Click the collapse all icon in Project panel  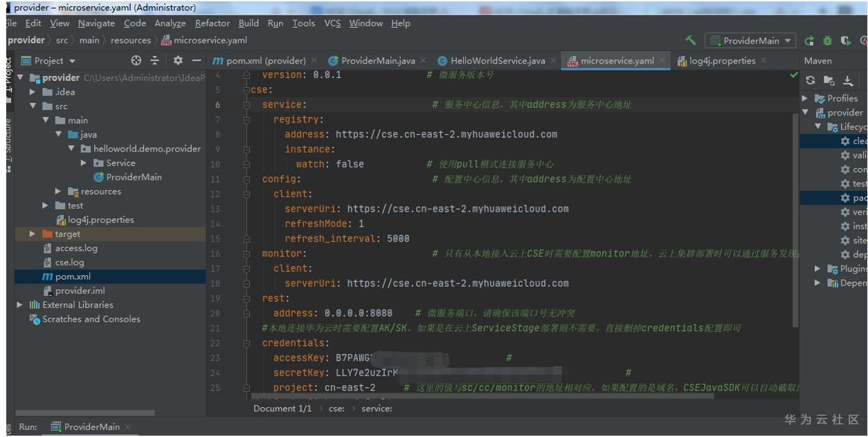pos(155,61)
